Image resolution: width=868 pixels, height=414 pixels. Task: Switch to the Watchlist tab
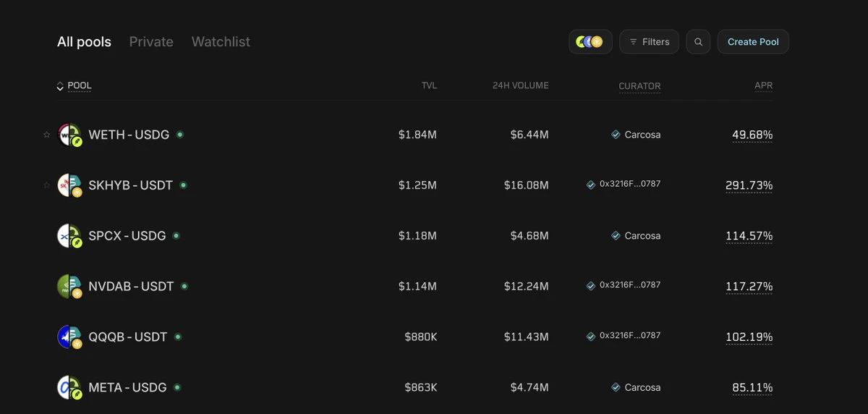[x=221, y=42]
